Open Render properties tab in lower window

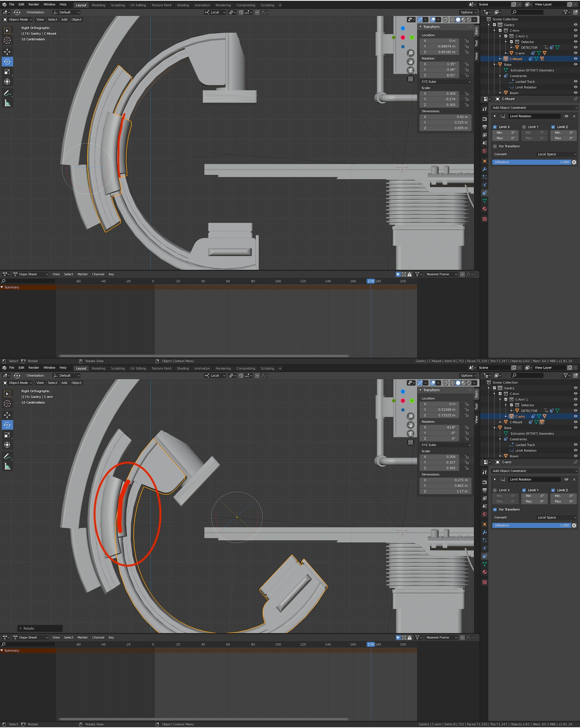tap(485, 482)
